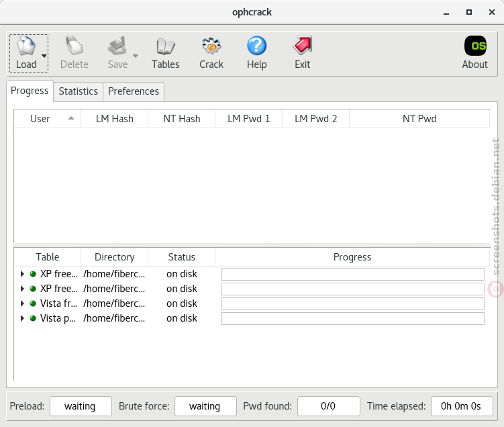This screenshot has width=504, height=427.
Task: Click the Directory column header
Action: tap(115, 257)
